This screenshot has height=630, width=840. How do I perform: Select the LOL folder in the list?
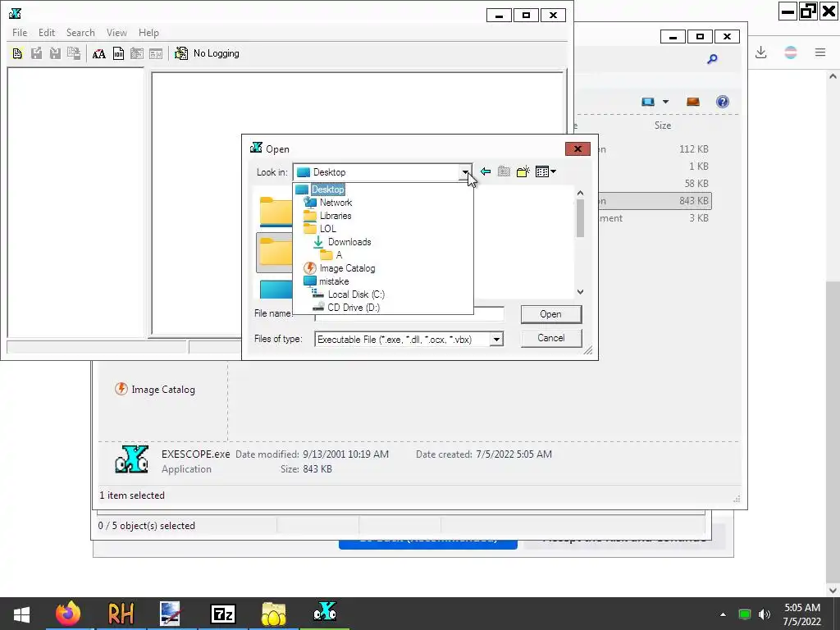328,229
